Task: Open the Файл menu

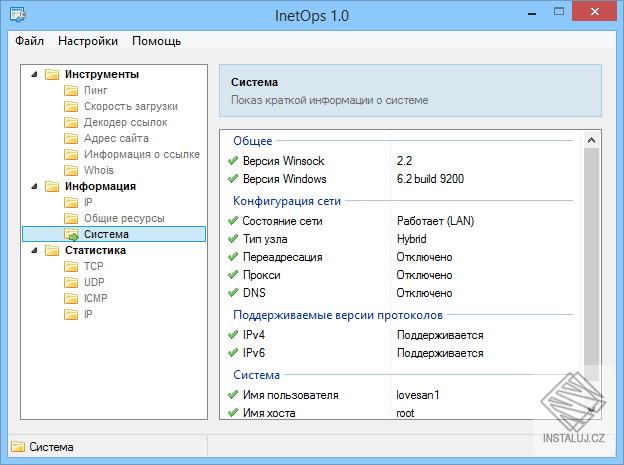Action: click(x=30, y=41)
